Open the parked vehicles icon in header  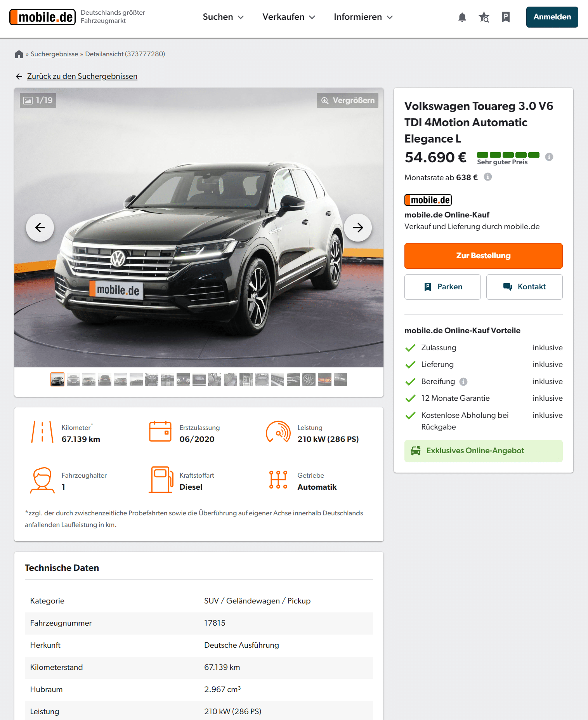tap(505, 17)
